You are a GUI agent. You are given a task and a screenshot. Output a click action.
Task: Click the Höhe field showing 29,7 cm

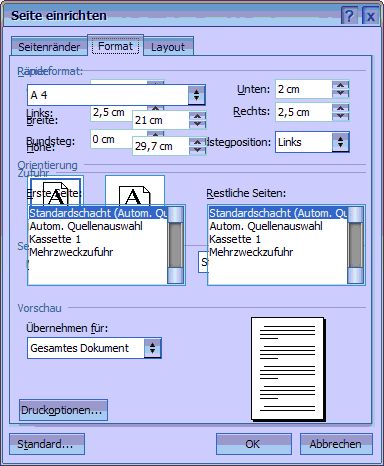(x=161, y=146)
